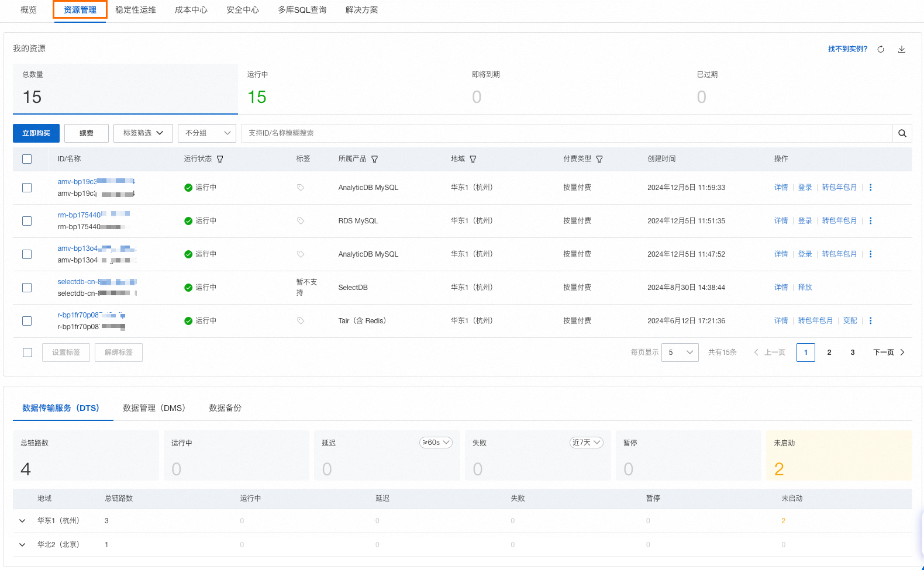Image resolution: width=924 pixels, height=570 pixels.
Task: Open 详情 for the amv-bp19c3 instance
Action: (x=781, y=188)
